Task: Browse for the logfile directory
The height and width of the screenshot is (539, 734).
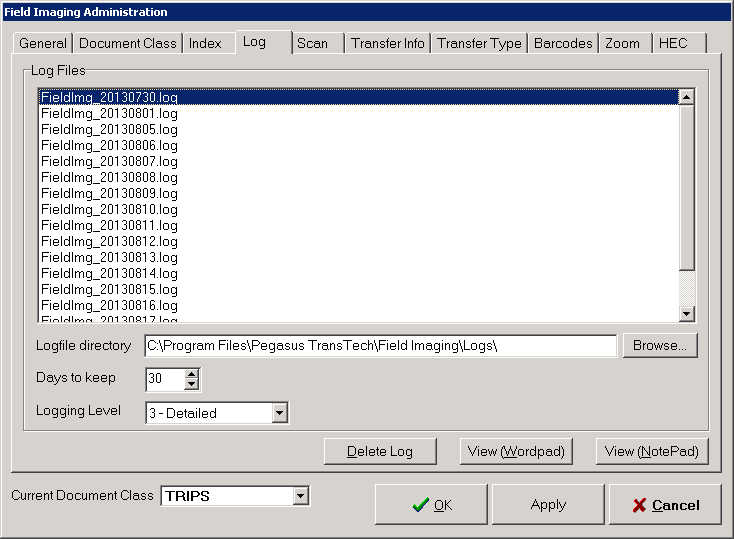Action: tap(659, 346)
